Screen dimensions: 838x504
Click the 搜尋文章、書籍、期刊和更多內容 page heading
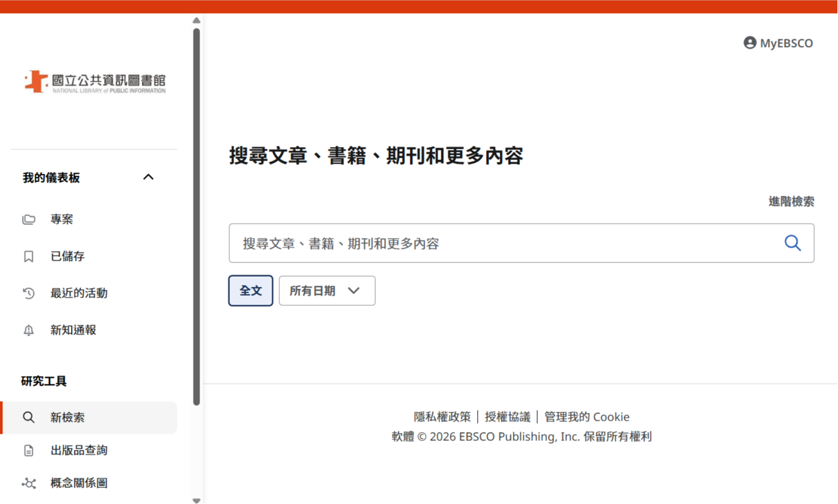click(x=376, y=156)
